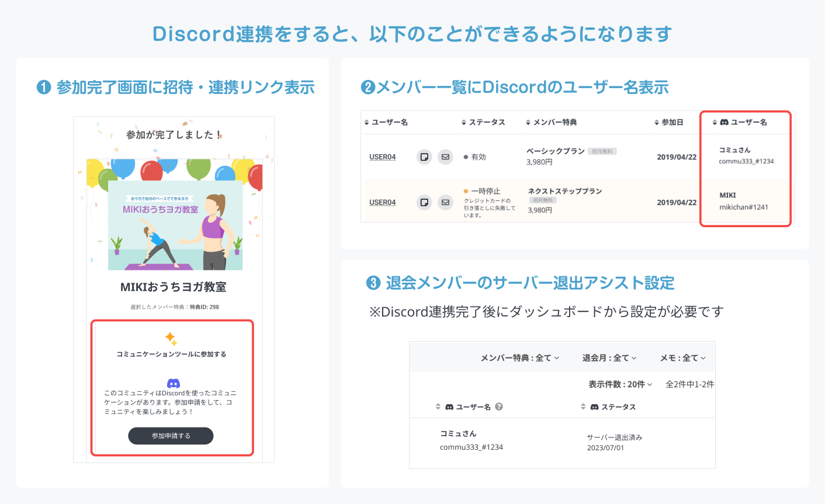Open the 退会月 filter dropdown
The width and height of the screenshot is (825, 504).
click(x=609, y=358)
